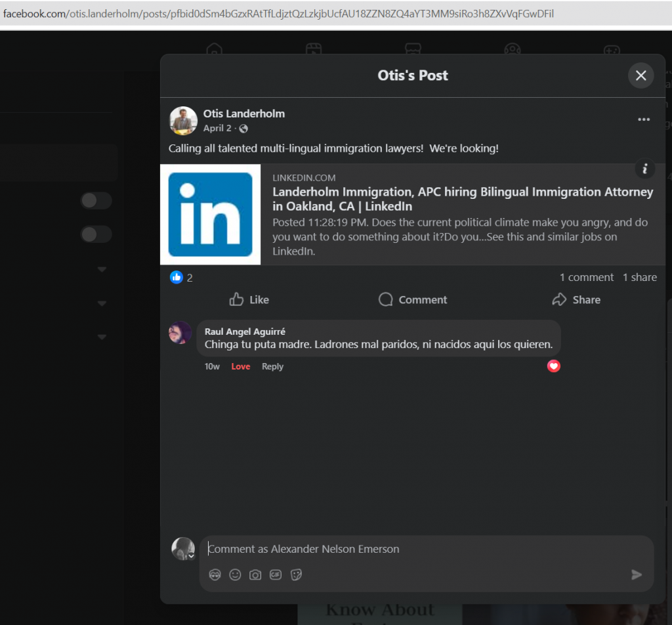
Task: Open the Landerholm Immigration LinkedIn job link
Action: [x=462, y=199]
